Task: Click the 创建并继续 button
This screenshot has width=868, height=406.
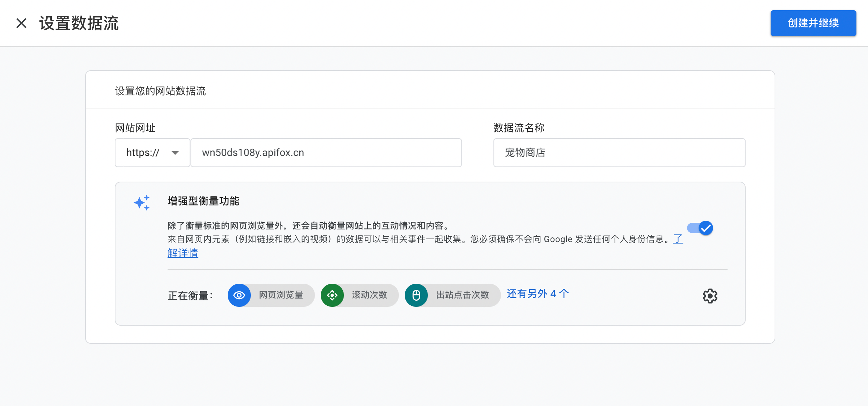Action: pyautogui.click(x=813, y=23)
